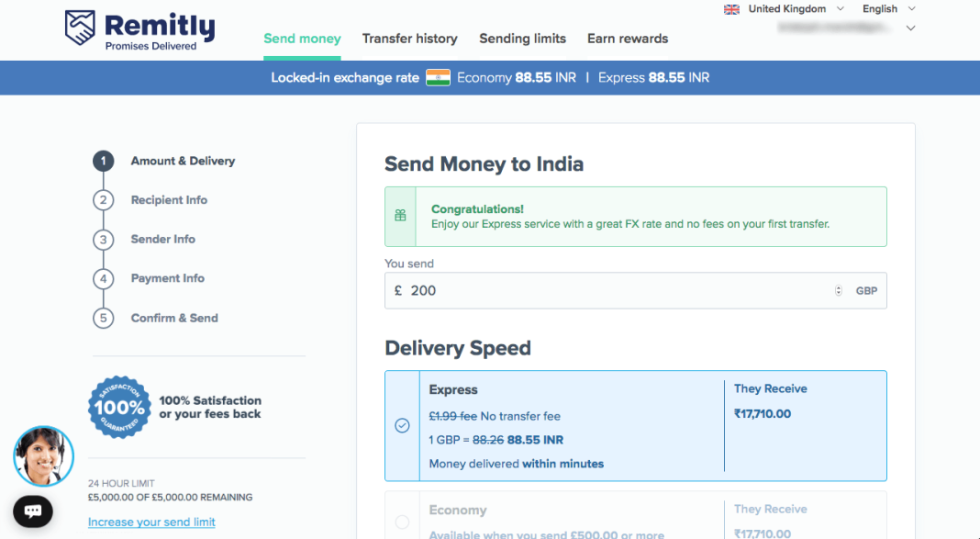
Task: Click the gift icon in the Congratulations banner
Action: click(x=400, y=214)
